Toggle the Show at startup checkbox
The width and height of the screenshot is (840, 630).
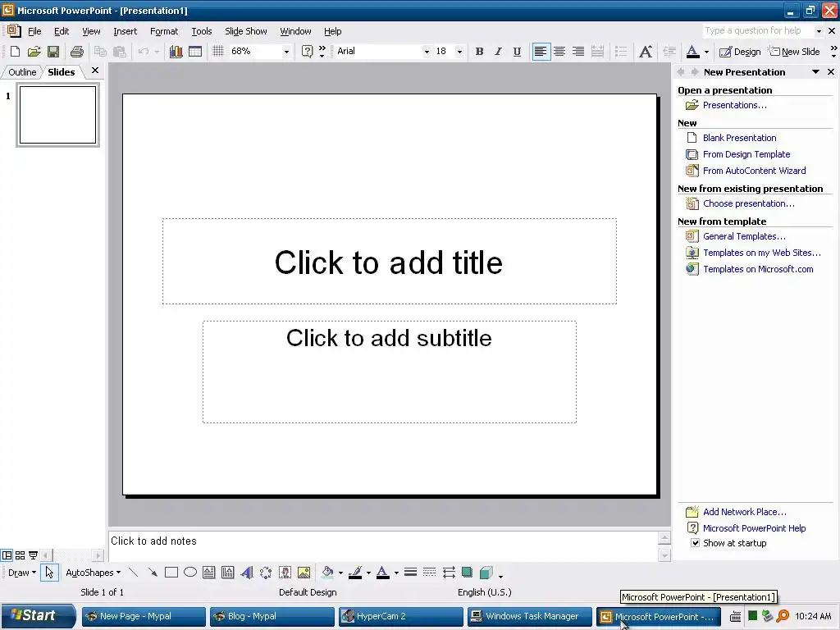[x=696, y=543]
